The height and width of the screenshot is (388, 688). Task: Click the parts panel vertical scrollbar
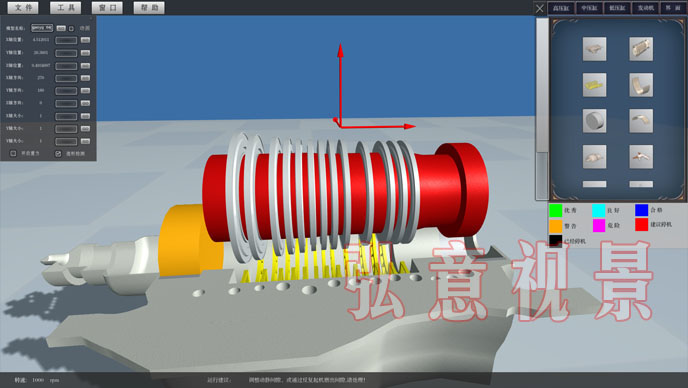pyautogui.click(x=542, y=109)
